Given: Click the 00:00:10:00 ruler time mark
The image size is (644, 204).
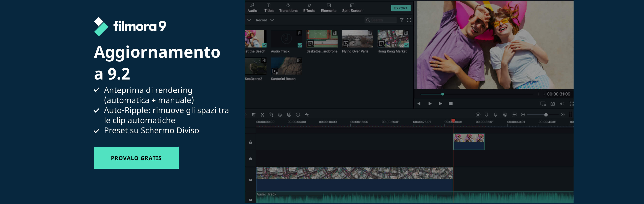Looking at the screenshot, I should pyautogui.click(x=328, y=122).
